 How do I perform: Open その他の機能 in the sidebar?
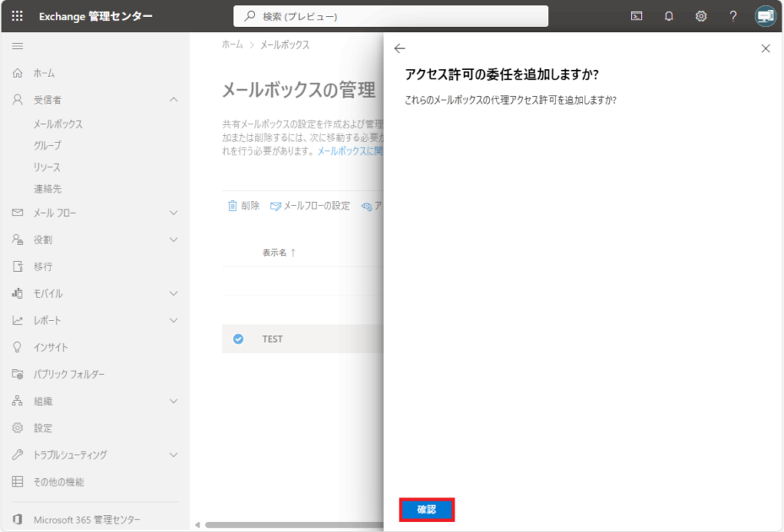click(58, 481)
